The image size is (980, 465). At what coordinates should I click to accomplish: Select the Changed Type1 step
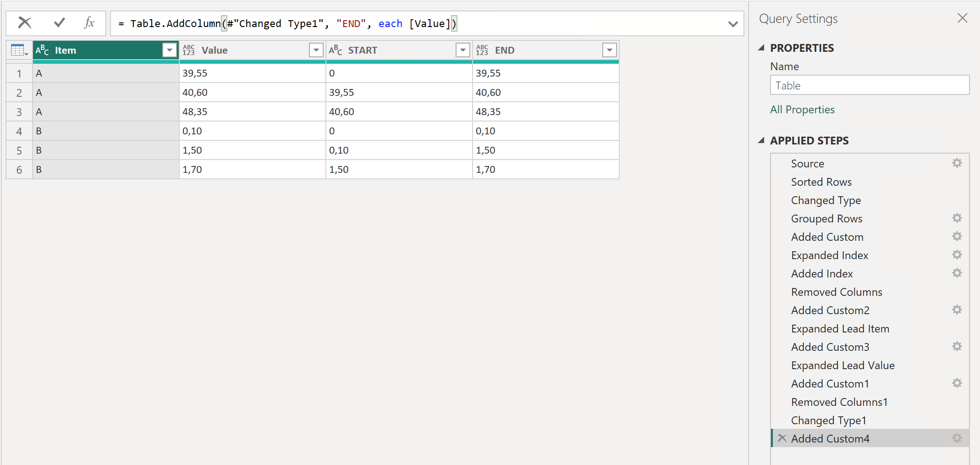coord(829,421)
